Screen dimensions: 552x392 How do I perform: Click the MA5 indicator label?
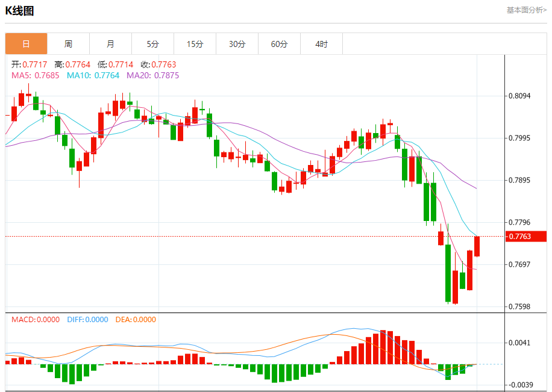(x=36, y=75)
